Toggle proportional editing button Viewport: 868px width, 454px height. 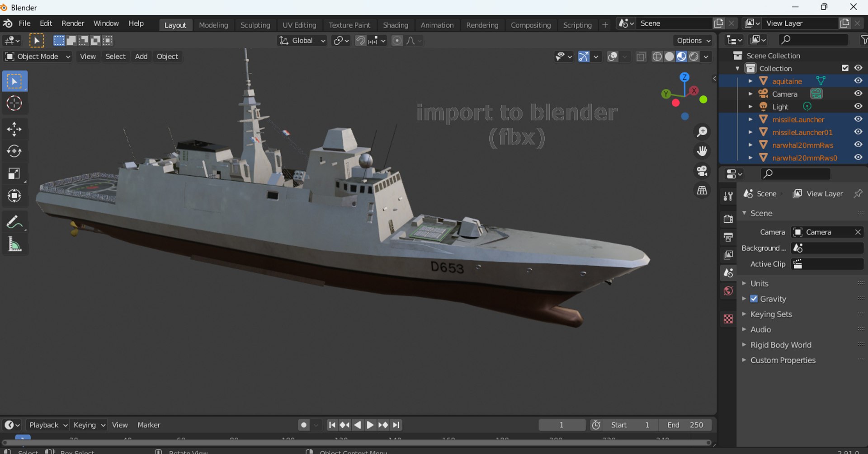click(x=397, y=41)
